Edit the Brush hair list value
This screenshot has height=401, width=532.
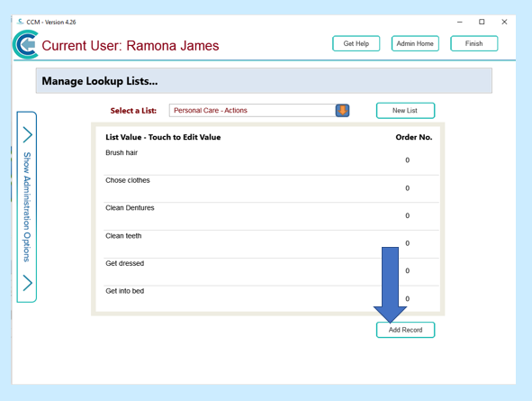pyautogui.click(x=122, y=153)
